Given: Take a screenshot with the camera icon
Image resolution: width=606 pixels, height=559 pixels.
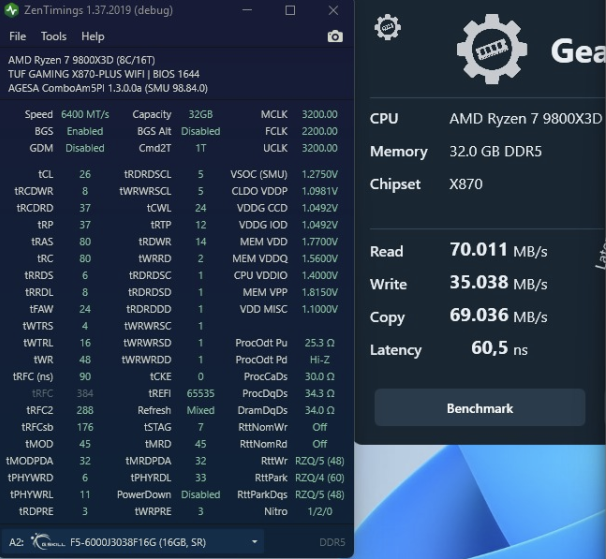Looking at the screenshot, I should [335, 36].
